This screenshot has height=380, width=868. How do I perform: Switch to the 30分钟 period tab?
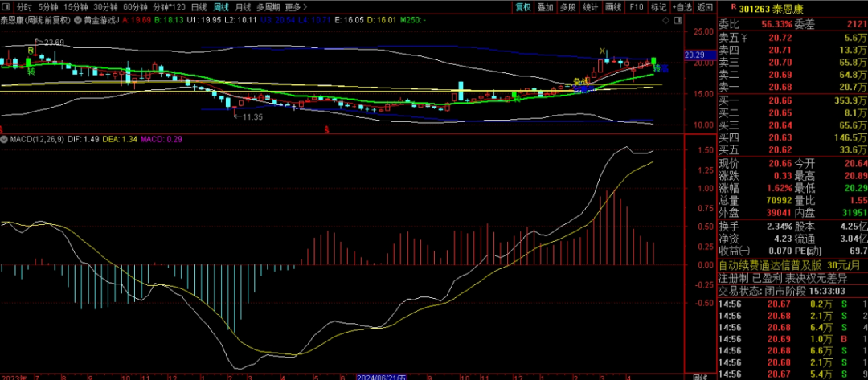(x=105, y=7)
